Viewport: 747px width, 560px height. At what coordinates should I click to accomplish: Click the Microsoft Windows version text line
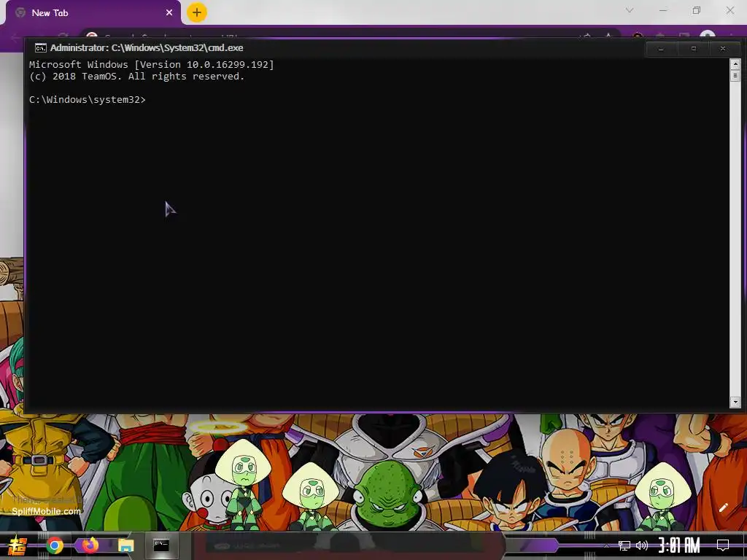(152, 64)
